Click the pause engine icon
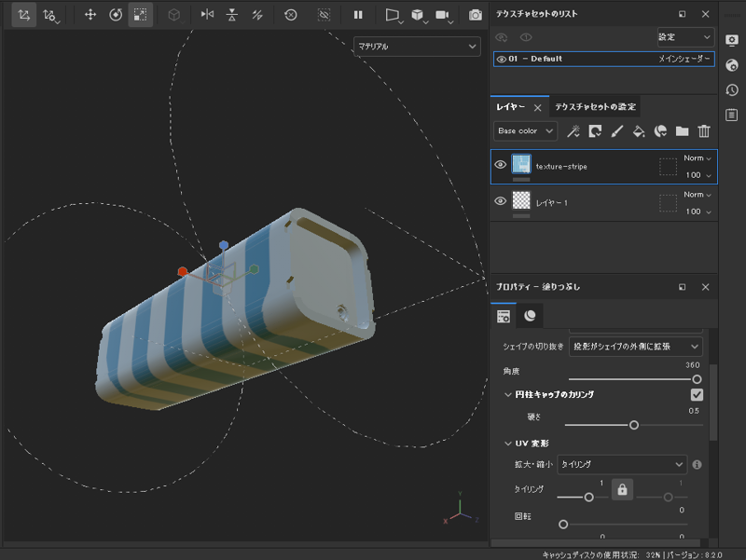 coord(358,15)
